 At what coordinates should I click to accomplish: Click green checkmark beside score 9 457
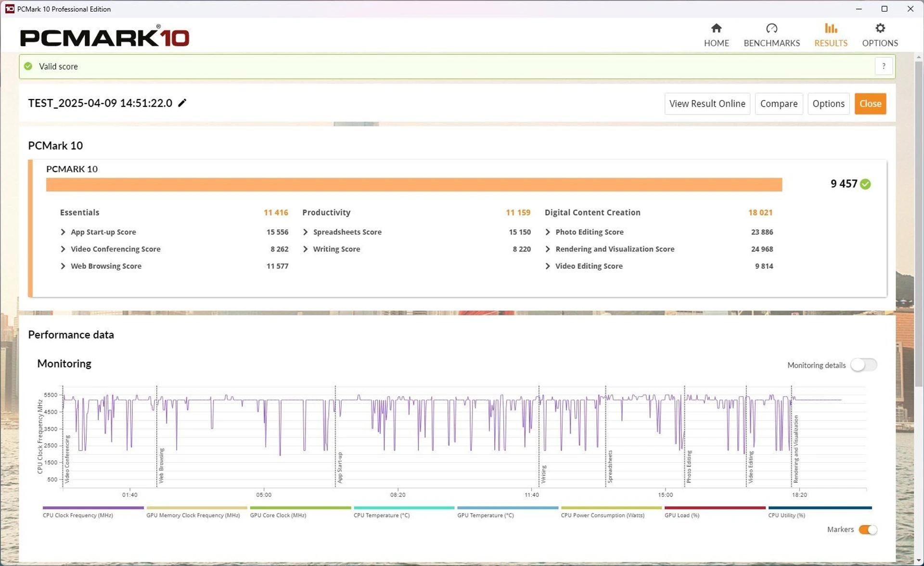865,184
